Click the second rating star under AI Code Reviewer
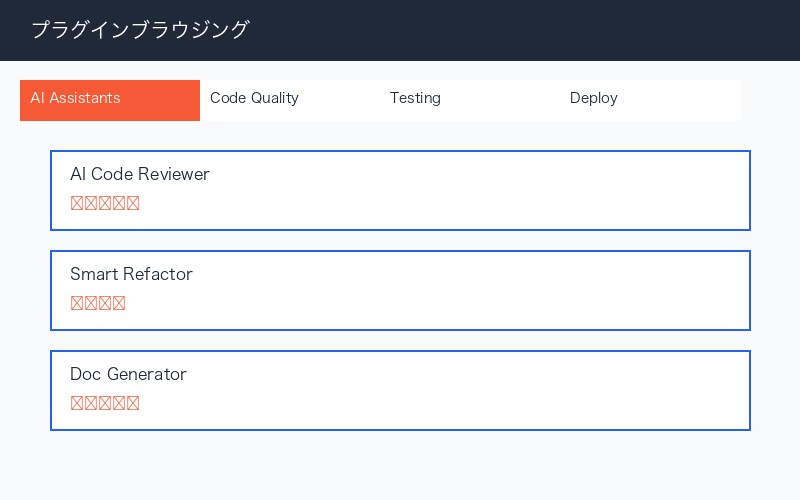Image resolution: width=800 pixels, height=500 pixels. [91, 203]
